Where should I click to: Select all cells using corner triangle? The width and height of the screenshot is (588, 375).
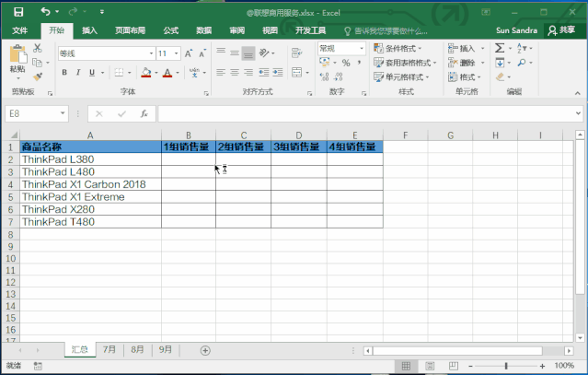click(x=13, y=135)
